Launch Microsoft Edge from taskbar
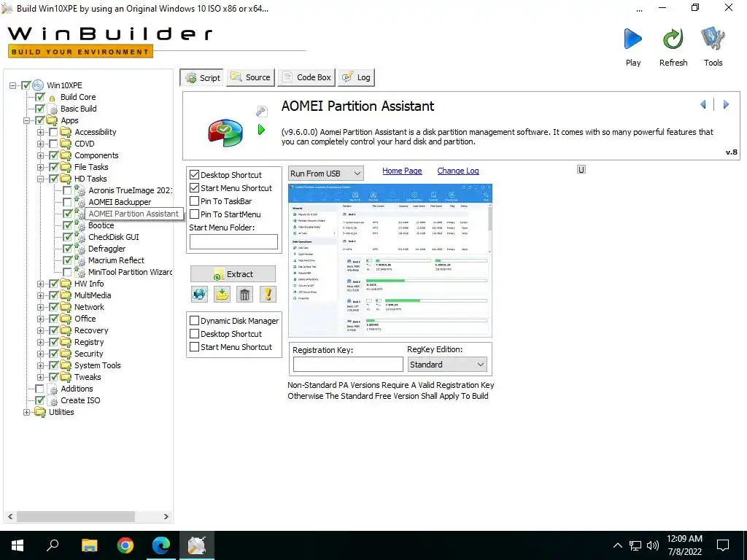The image size is (747, 560). (161, 545)
